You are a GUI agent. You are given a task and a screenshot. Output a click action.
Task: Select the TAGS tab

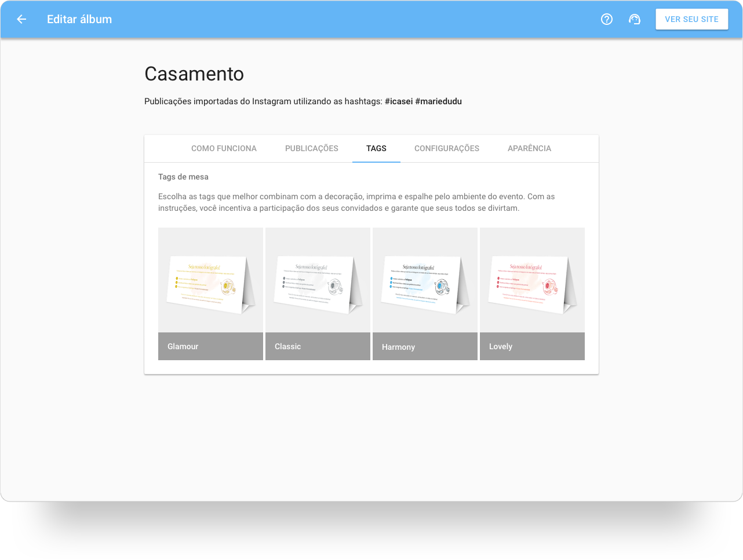click(x=376, y=148)
